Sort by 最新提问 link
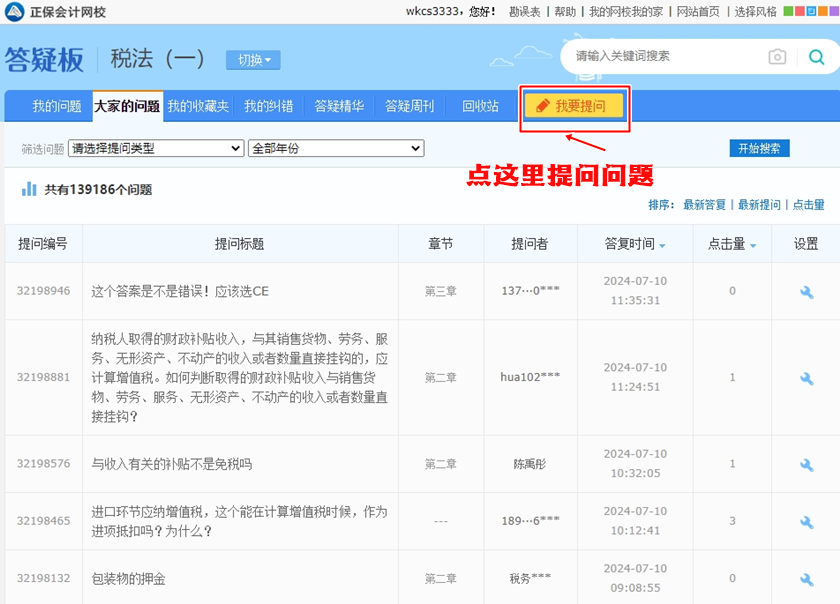The height and width of the screenshot is (604, 840). pyautogui.click(x=759, y=205)
